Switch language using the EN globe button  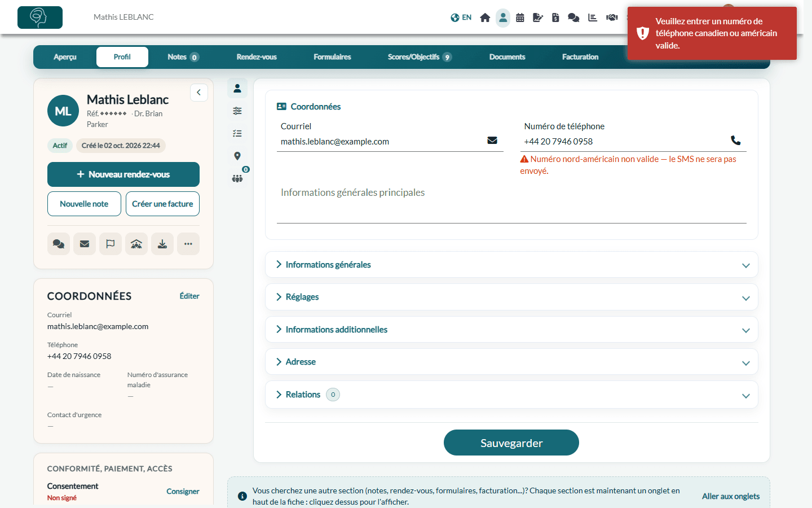pyautogui.click(x=461, y=17)
